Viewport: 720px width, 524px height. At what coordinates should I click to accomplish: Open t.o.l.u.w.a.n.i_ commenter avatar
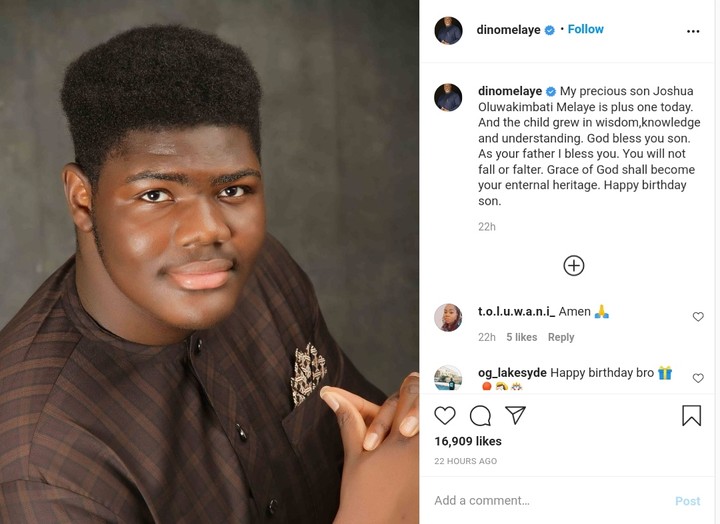448,317
